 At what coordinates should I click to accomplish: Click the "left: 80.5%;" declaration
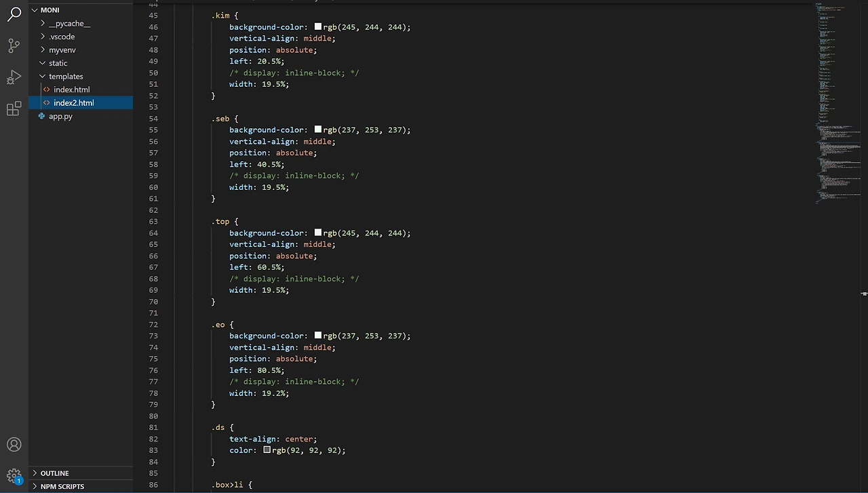pyautogui.click(x=257, y=370)
